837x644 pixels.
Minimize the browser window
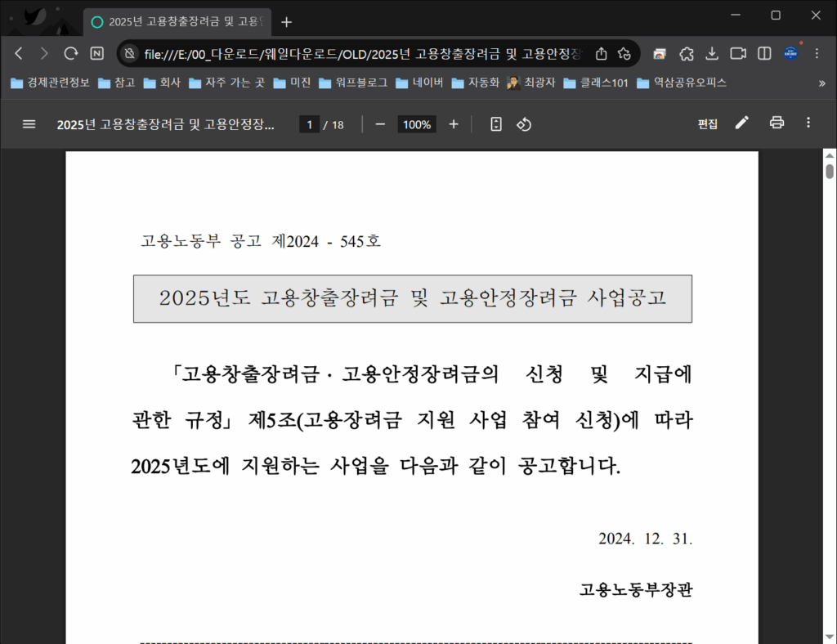tap(736, 15)
